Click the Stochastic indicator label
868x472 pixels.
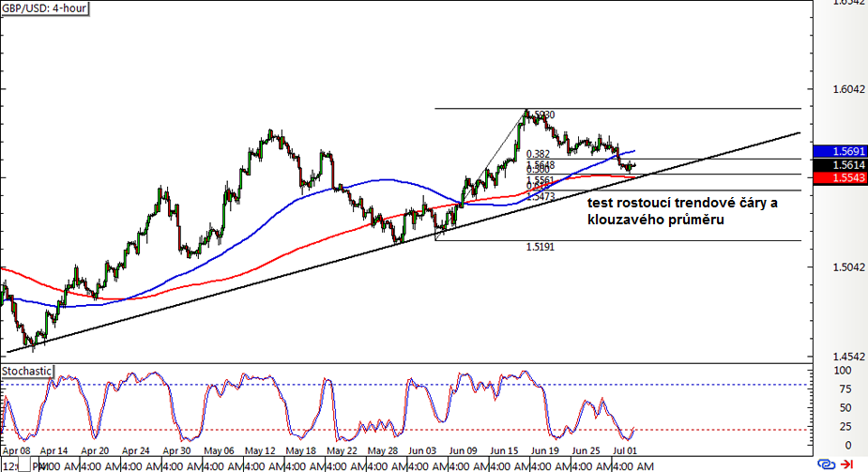coord(26,371)
